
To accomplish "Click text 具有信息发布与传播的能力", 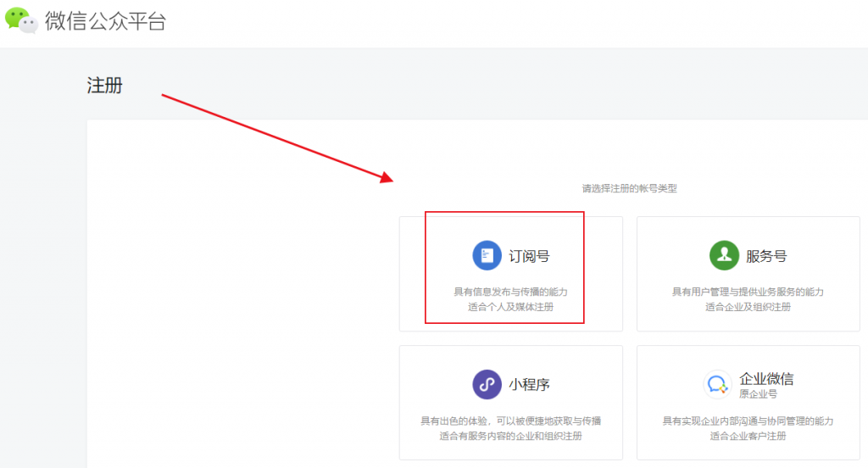I will (510, 292).
